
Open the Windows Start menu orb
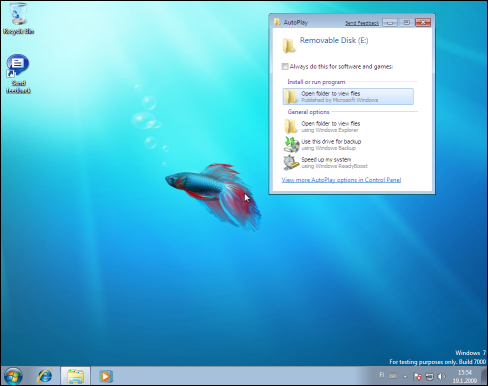13,376
